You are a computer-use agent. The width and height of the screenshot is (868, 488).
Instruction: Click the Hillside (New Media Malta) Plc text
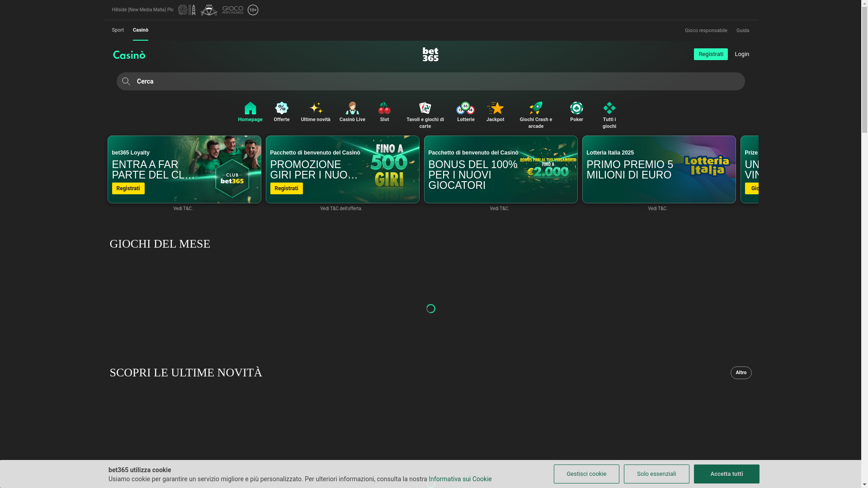pyautogui.click(x=142, y=10)
